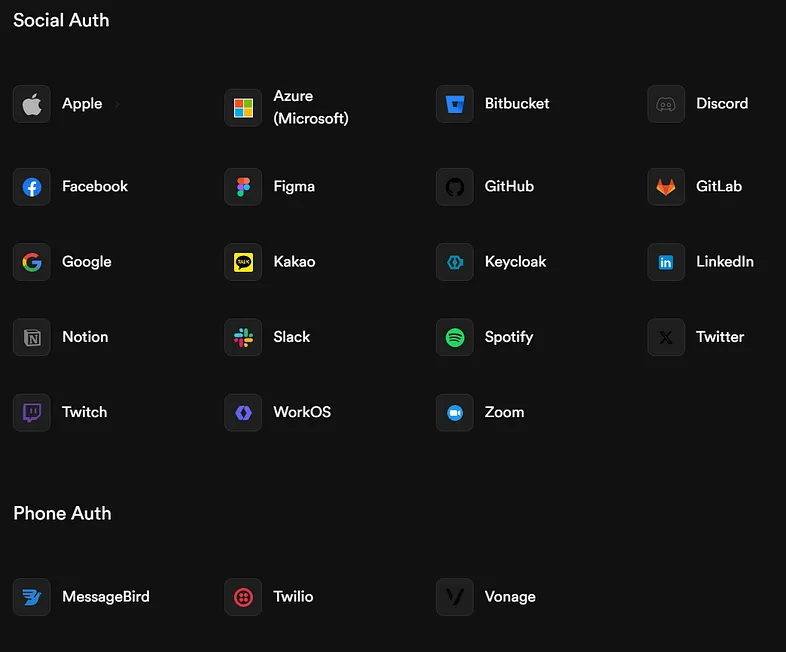The image size is (786, 652).
Task: Click the small chevron beside Apple
Action: (x=117, y=105)
